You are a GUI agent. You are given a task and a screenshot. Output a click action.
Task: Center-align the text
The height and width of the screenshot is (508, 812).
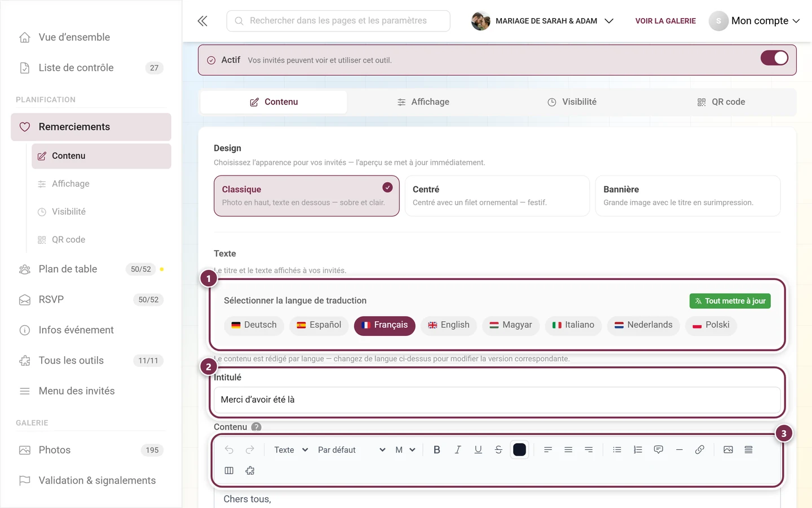(x=568, y=450)
